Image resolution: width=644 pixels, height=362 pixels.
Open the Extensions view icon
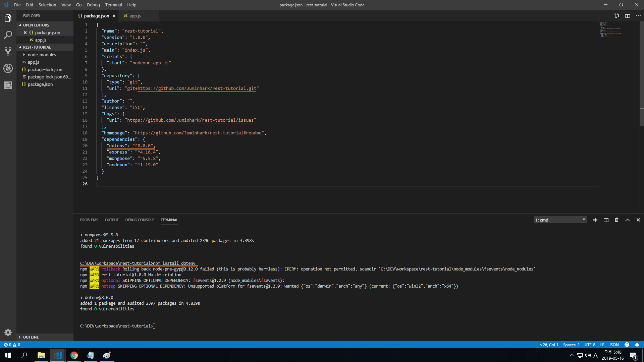pos(8,85)
